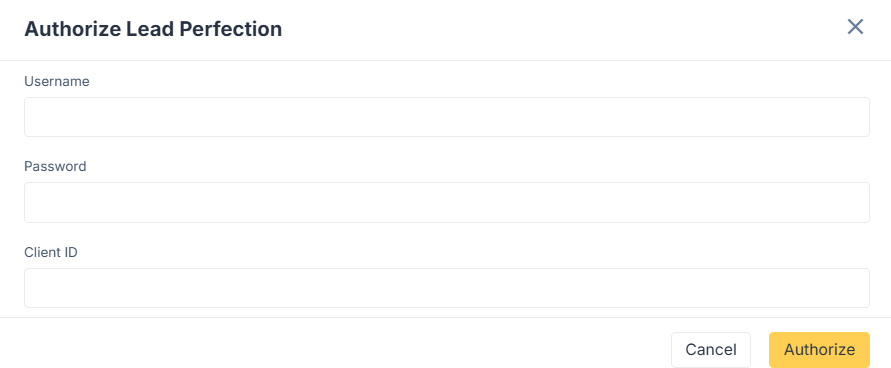The image size is (891, 368).
Task: Focus the Username input field
Action: pyautogui.click(x=447, y=117)
